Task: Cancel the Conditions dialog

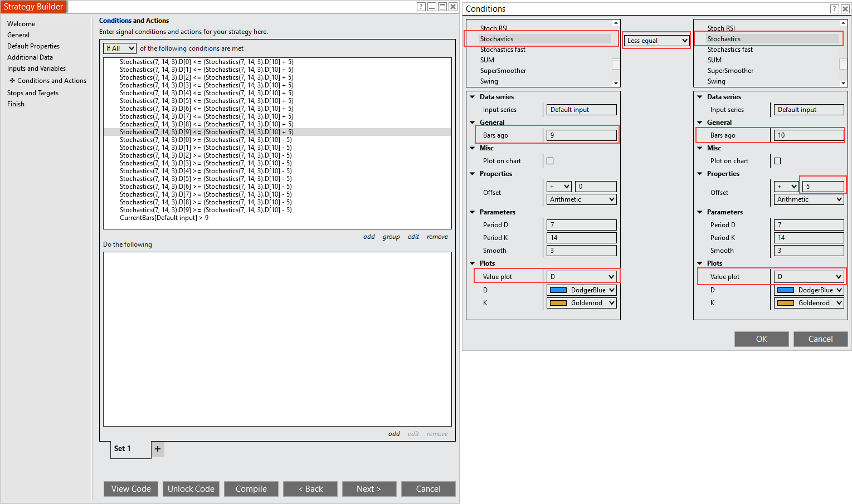Action: tap(821, 339)
